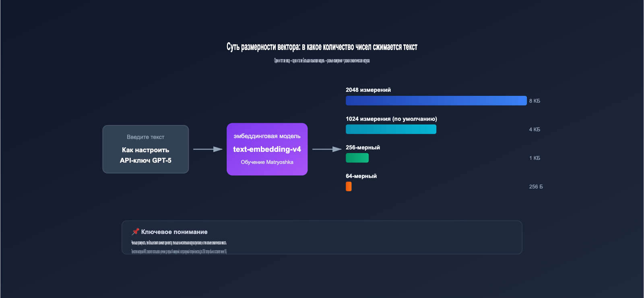644x298 pixels.
Task: Click the red pushpin icon beside Ключевое понимание
Action: [135, 232]
